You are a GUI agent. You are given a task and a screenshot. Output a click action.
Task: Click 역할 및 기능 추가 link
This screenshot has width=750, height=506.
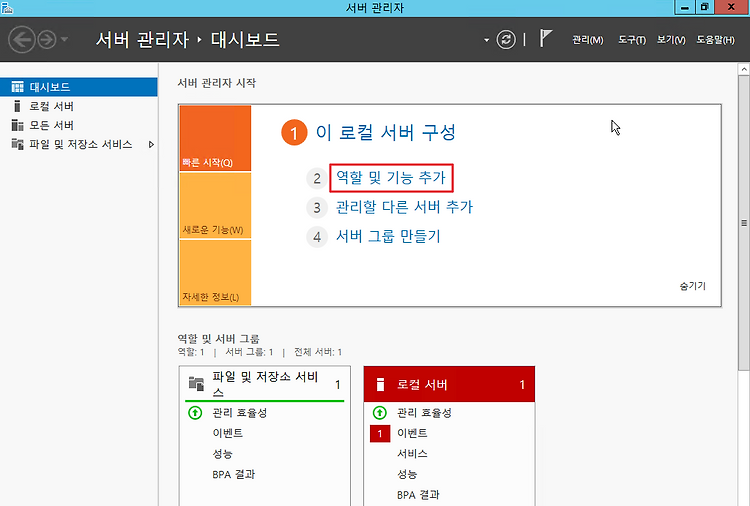point(391,178)
